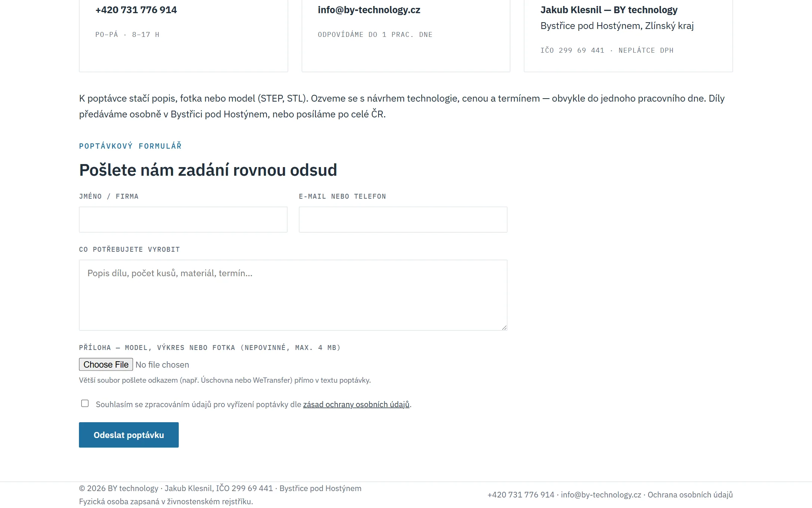Open the 'zásad ochrany osobních údajů' link
Image resolution: width=812 pixels, height=508 pixels.
[x=356, y=405]
